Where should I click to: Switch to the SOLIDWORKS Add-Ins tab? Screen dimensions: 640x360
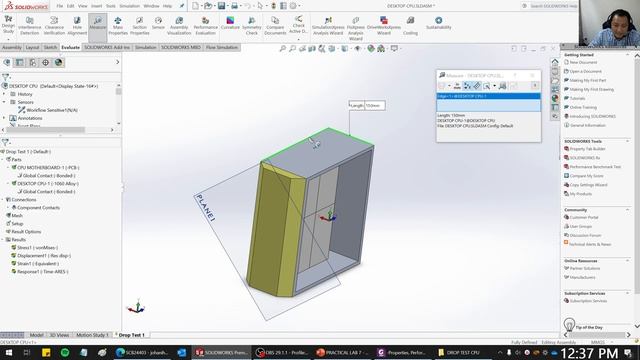pos(107,48)
